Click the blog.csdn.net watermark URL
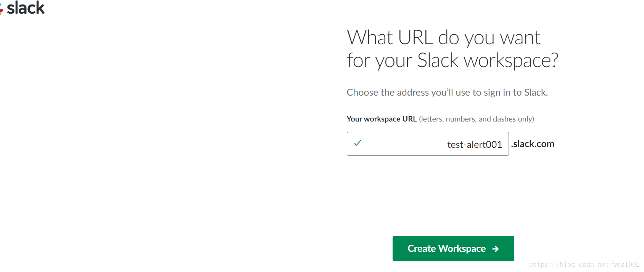Image resolution: width=644 pixels, height=272 pixels. click(x=584, y=264)
